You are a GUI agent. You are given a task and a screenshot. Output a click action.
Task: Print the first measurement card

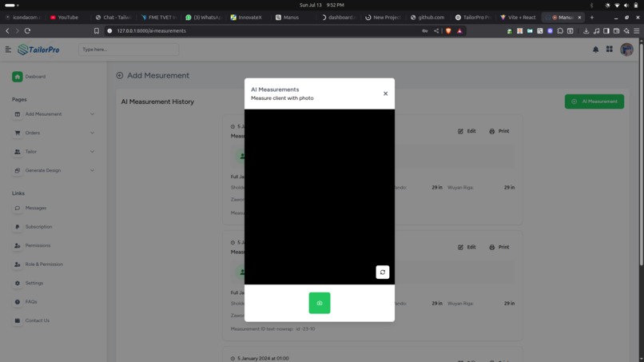tap(499, 131)
